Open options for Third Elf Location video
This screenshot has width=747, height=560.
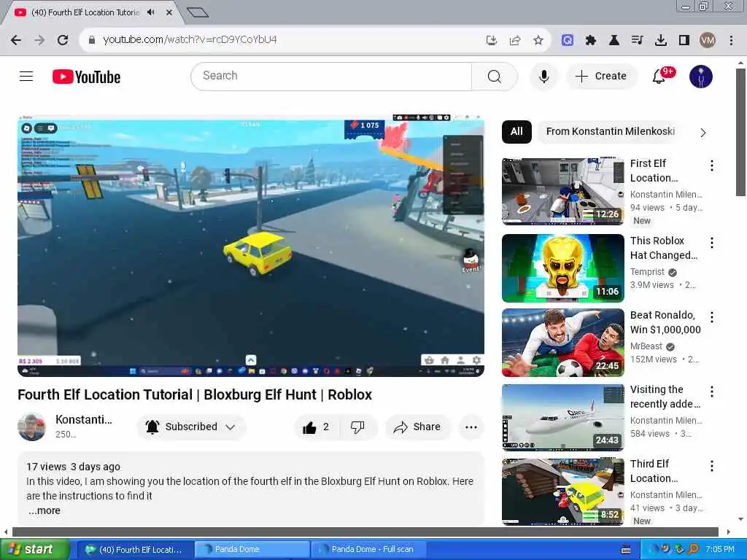pos(712,466)
